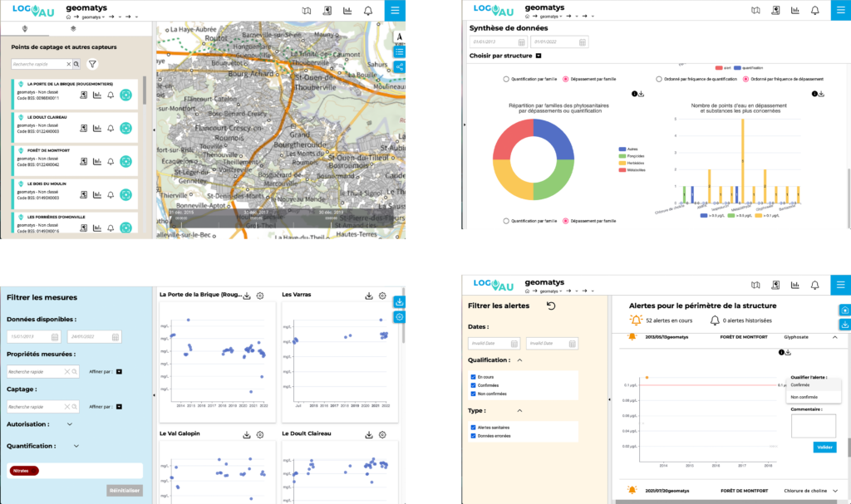The height and width of the screenshot is (504, 851).
Task: Click the 'Métabolites' red legend swatch
Action: point(622,170)
